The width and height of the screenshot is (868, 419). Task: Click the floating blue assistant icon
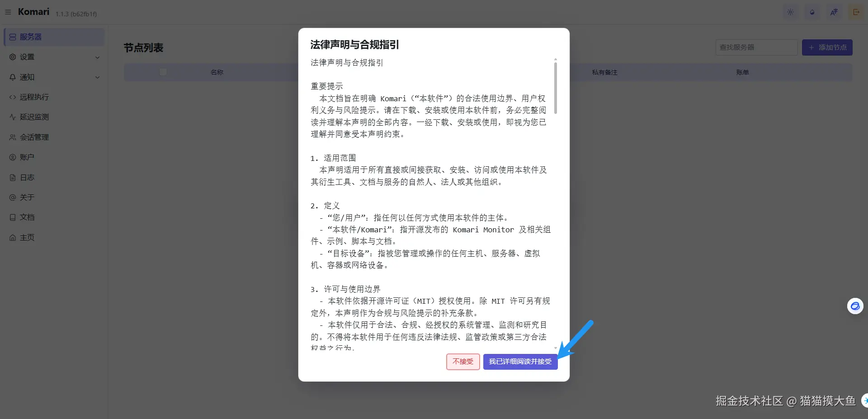tap(855, 306)
